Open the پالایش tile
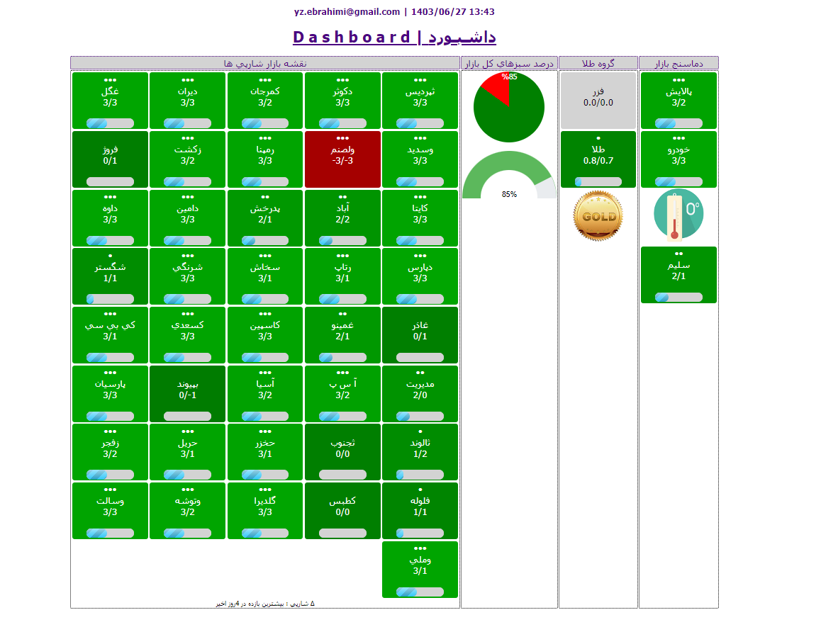Image resolution: width=821 pixels, height=644 pixels. point(678,101)
